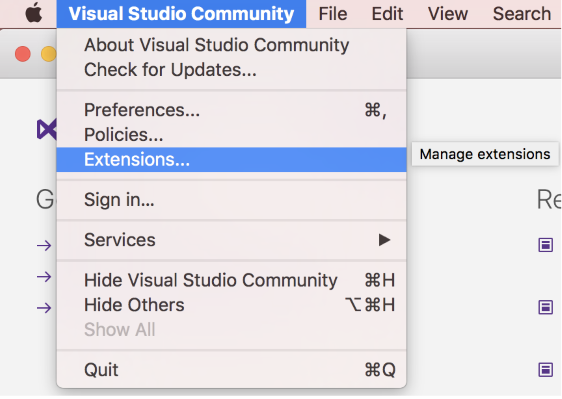The height and width of the screenshot is (399, 562).
Task: Click About Visual Studio Community
Action: pos(232,45)
